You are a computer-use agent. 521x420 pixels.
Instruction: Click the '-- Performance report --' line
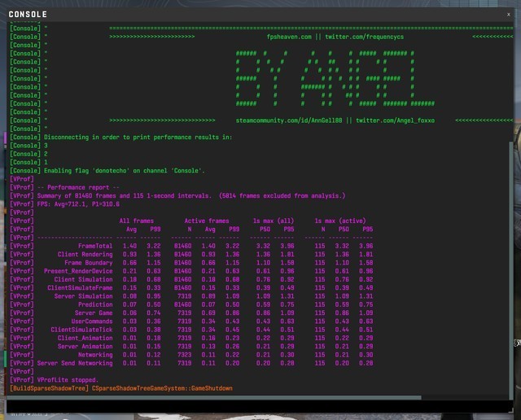78,187
